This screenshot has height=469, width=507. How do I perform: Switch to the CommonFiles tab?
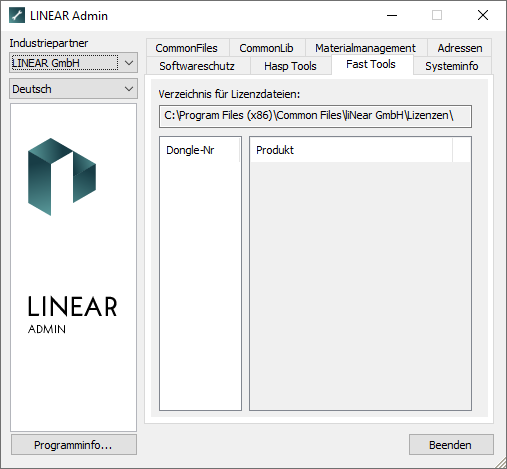(x=187, y=48)
